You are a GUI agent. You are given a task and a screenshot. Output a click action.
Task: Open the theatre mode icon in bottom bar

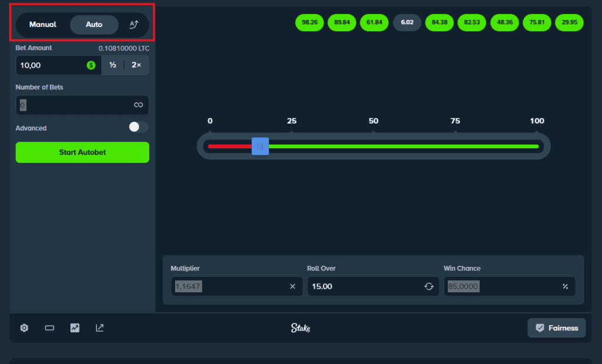[x=49, y=328]
